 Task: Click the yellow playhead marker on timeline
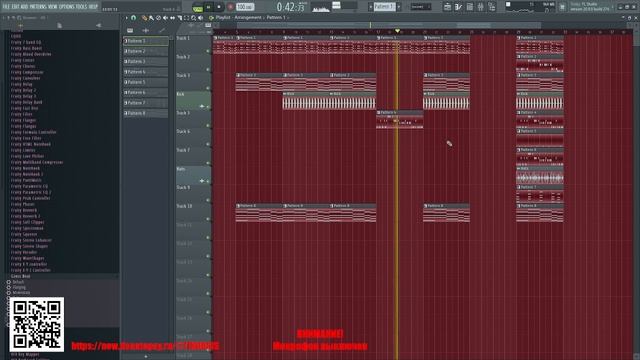[x=397, y=31]
